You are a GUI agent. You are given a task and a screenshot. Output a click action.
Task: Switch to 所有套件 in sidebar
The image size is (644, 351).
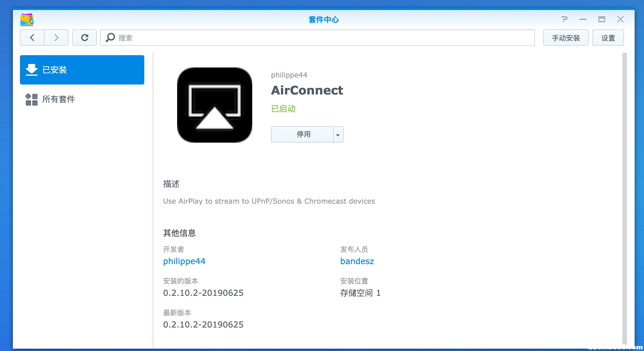tap(59, 99)
